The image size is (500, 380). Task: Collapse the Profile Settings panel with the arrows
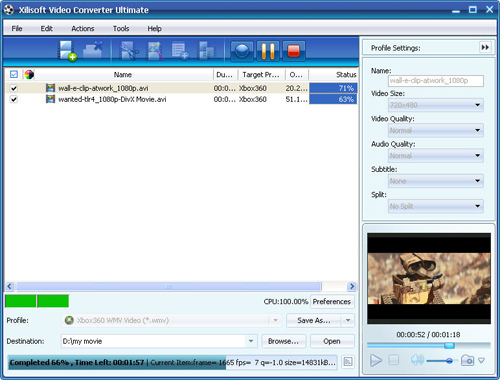[x=485, y=47]
